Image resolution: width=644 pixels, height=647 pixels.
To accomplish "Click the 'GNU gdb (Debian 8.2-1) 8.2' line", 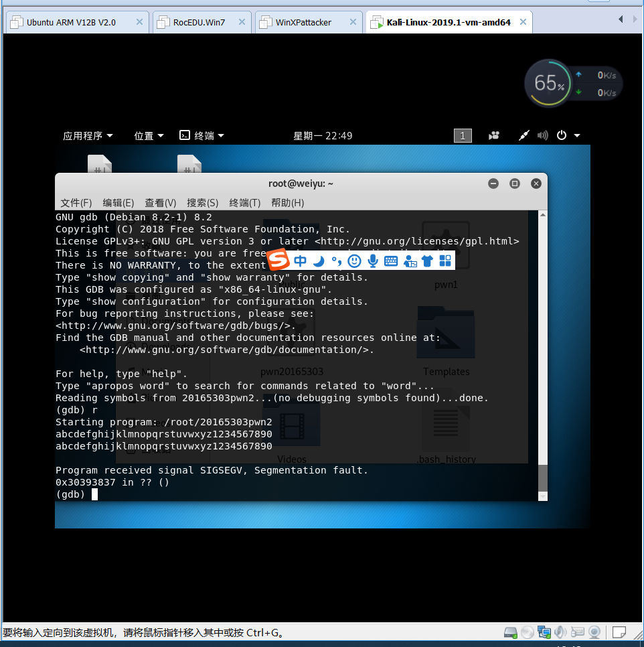I will [134, 218].
